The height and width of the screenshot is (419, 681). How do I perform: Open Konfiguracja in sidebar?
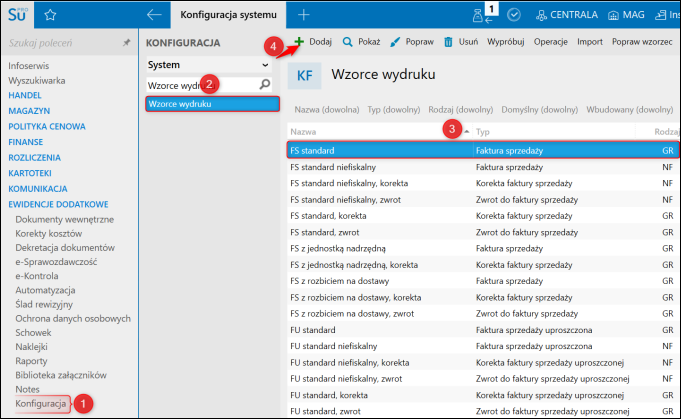click(41, 404)
